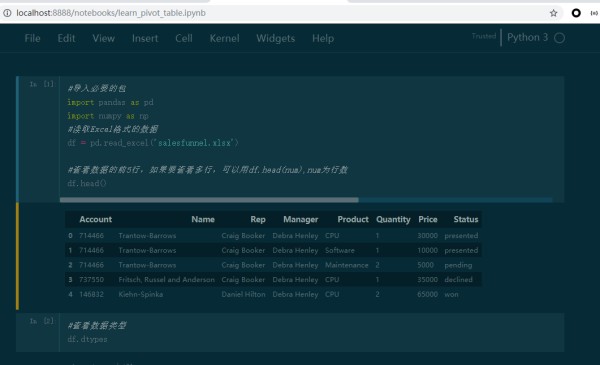
Task: Click the bookmark star icon
Action: tap(553, 13)
